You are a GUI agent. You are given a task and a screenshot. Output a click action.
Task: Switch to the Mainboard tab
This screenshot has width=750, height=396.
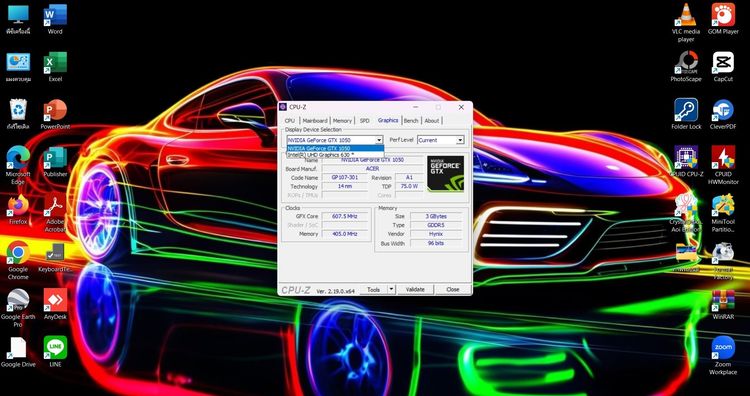[315, 121]
